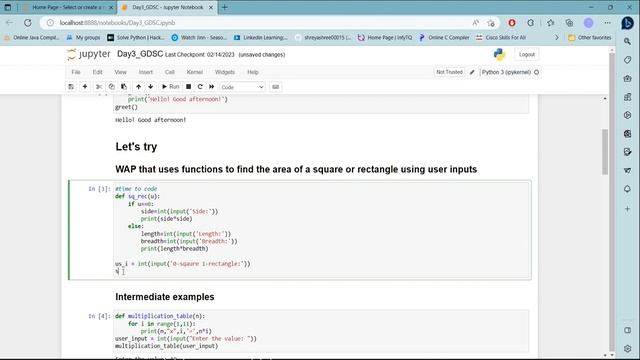Open Bing chat sidebar icon
The image size is (640, 360).
[x=627, y=23]
